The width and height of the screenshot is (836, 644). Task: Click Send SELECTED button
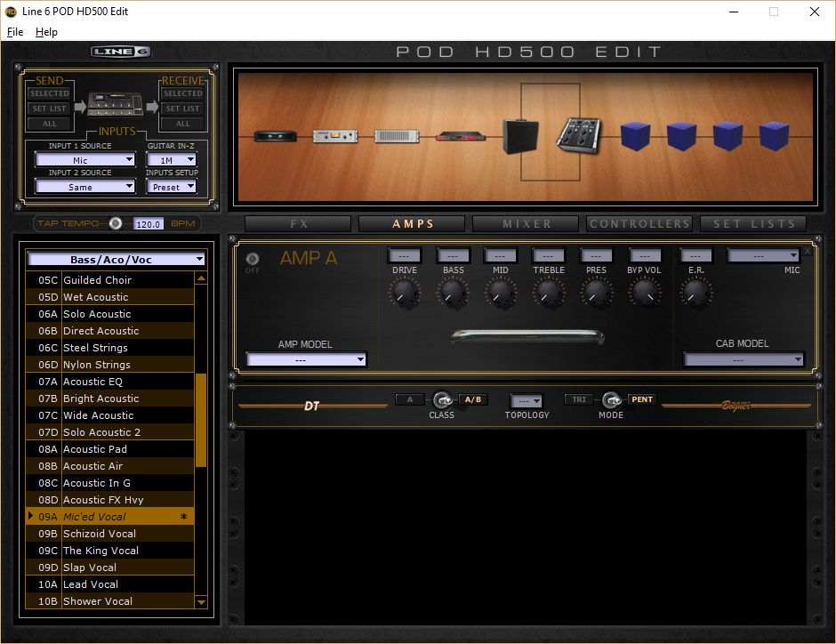(x=50, y=93)
